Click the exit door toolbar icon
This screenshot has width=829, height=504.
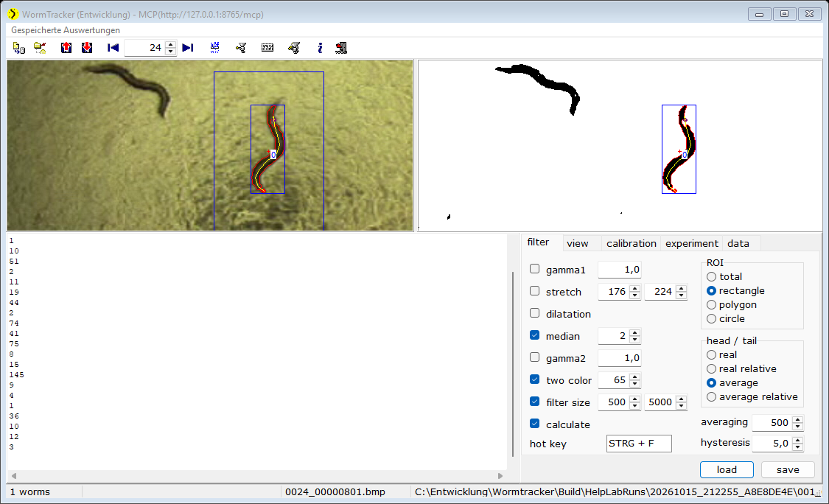coord(341,48)
